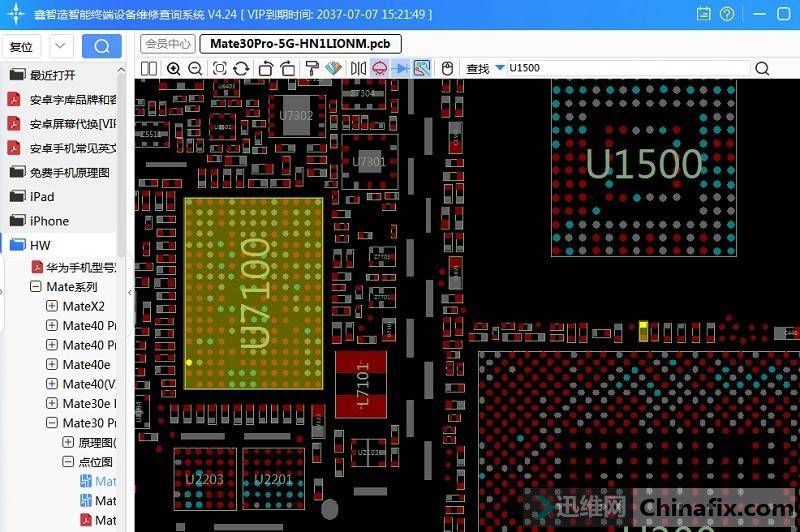Click the split view panel icon
Viewport: 800px width, 532px height.
click(149, 68)
